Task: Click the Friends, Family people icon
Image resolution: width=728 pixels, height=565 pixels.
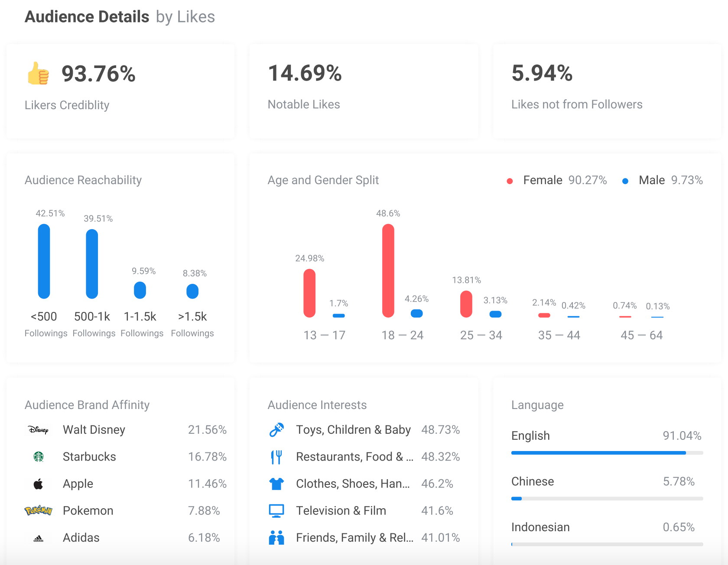Action: pyautogui.click(x=276, y=538)
